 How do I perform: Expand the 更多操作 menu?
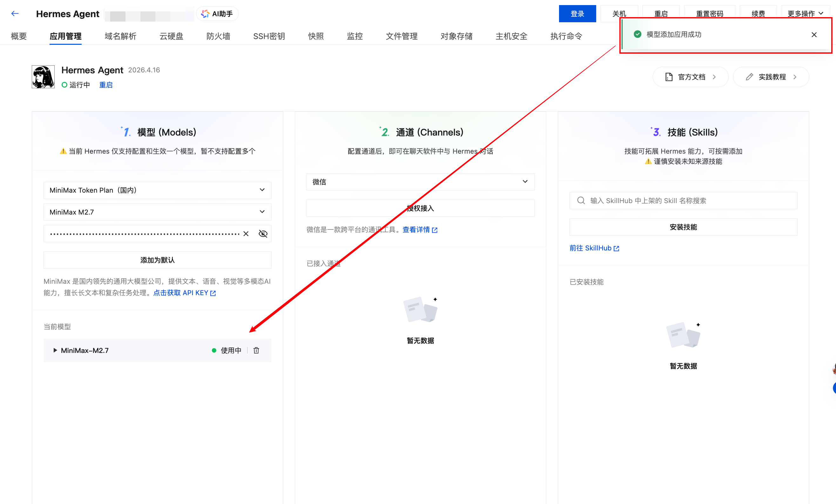(805, 14)
